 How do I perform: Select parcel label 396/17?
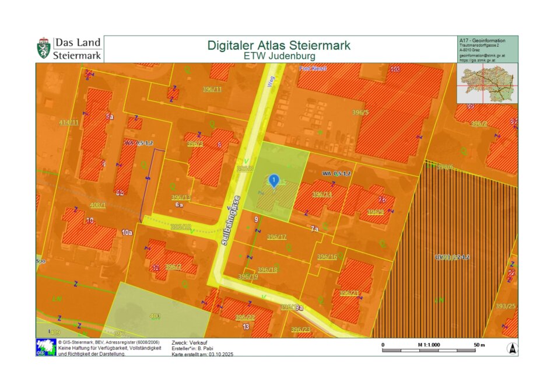[x=276, y=237]
